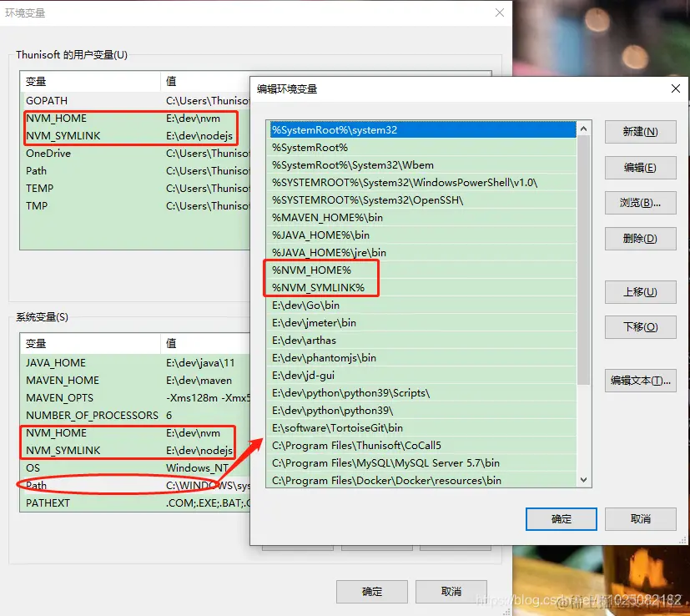Select E:\dev\python\python39\ entry
Viewport: 690px width, 616px height.
click(421, 411)
